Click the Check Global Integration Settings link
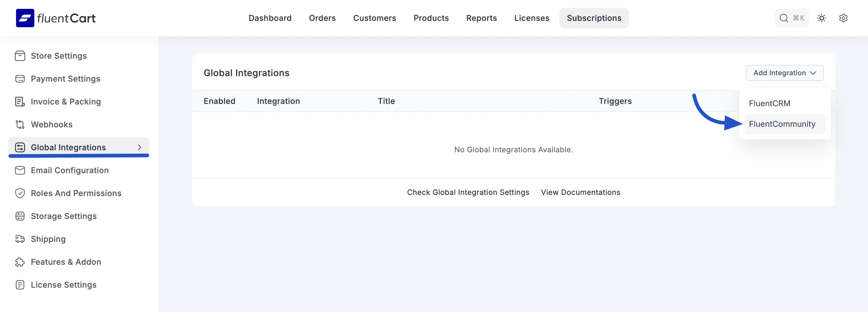The height and width of the screenshot is (312, 868). point(468,192)
